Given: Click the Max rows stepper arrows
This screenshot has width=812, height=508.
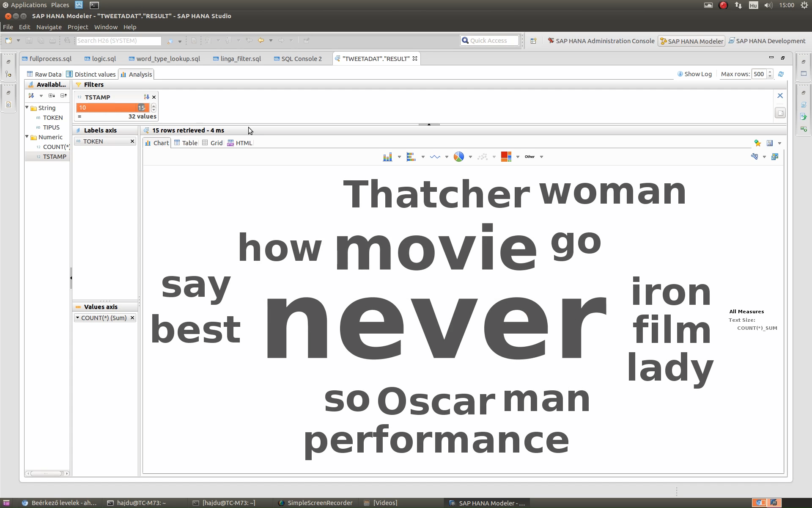Looking at the screenshot, I should (x=770, y=74).
